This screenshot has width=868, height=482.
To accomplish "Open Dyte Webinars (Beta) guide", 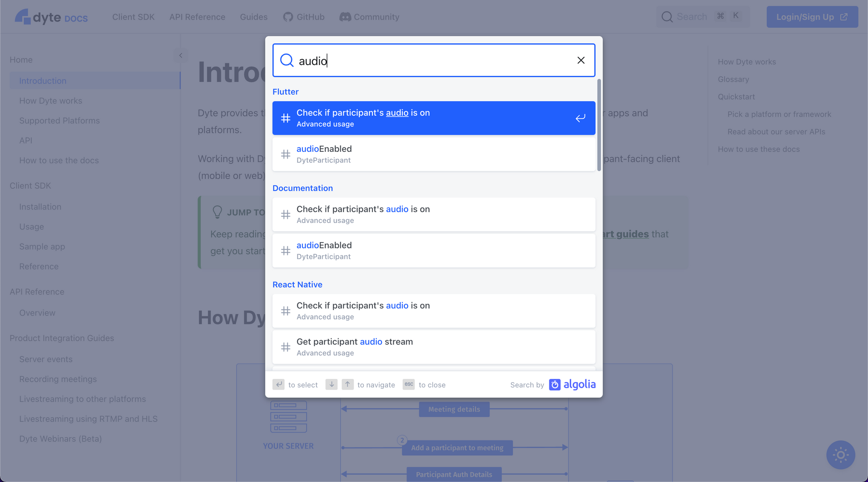I will tap(60, 439).
